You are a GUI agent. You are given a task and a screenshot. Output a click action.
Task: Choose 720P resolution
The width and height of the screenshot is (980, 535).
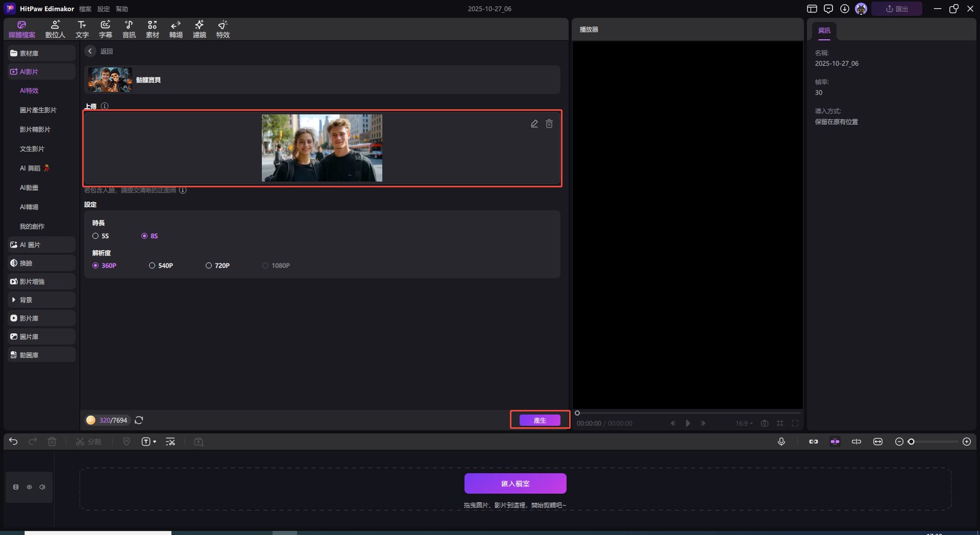(x=209, y=265)
